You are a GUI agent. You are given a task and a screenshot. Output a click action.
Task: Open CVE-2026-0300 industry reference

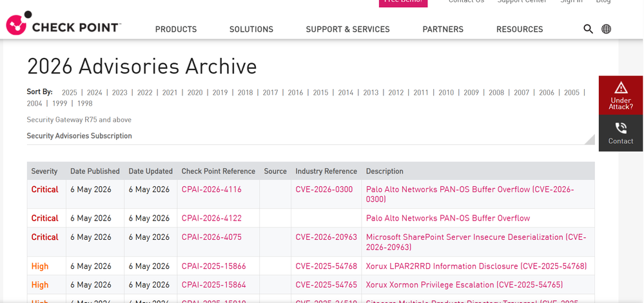tap(324, 190)
